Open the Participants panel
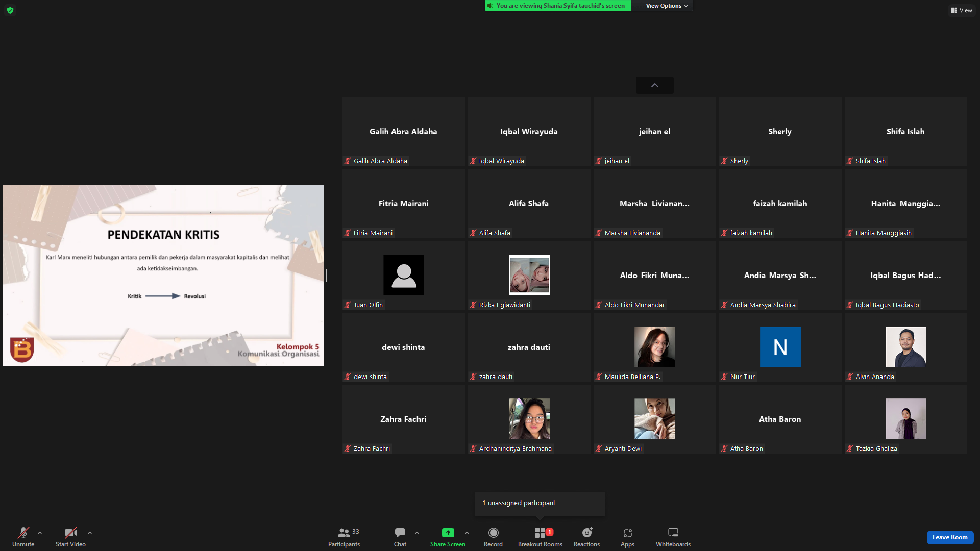Viewport: 980px width, 551px height. coord(344,537)
